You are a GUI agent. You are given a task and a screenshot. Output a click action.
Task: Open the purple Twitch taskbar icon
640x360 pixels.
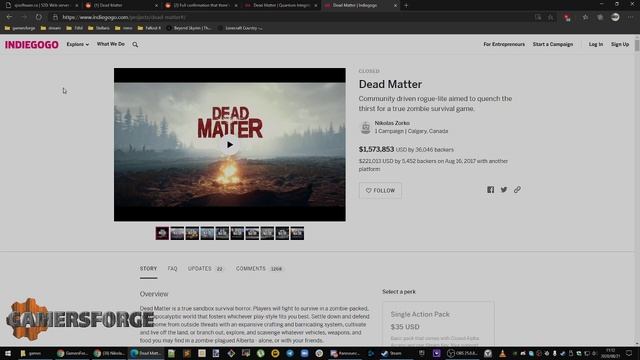436,353
